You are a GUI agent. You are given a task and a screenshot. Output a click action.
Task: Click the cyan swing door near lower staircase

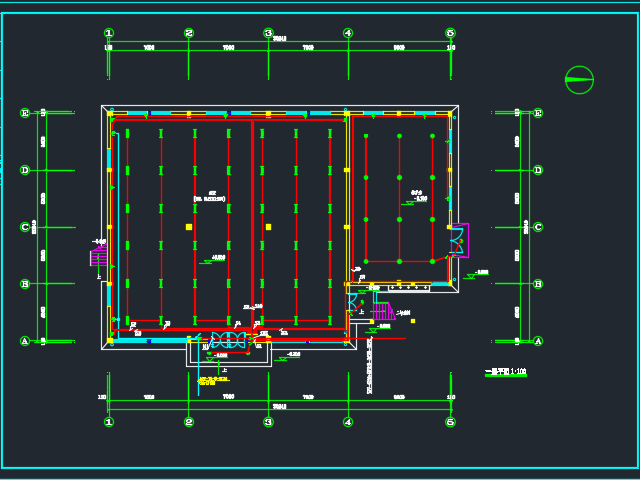click(x=351, y=302)
